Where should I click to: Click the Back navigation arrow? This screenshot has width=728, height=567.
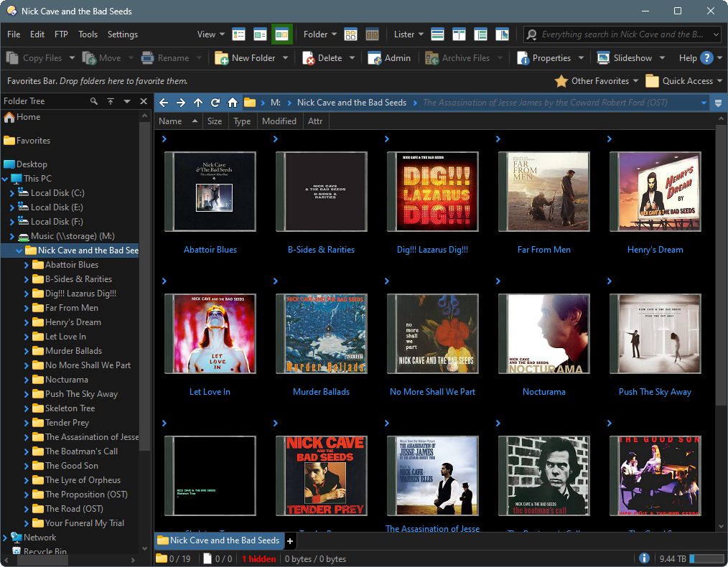(164, 103)
